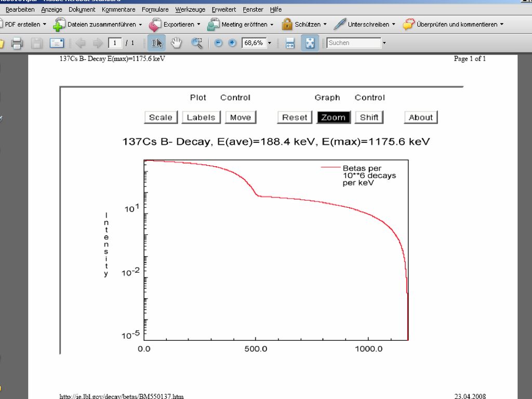Click the highlighted Zoom button
532x399 pixels.
click(x=334, y=117)
